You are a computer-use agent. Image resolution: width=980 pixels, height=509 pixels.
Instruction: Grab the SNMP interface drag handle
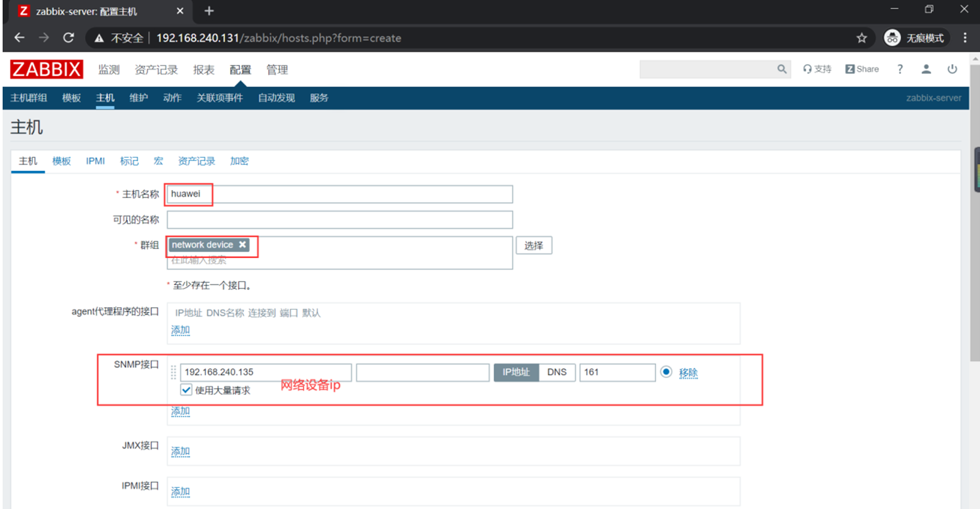[x=174, y=372]
